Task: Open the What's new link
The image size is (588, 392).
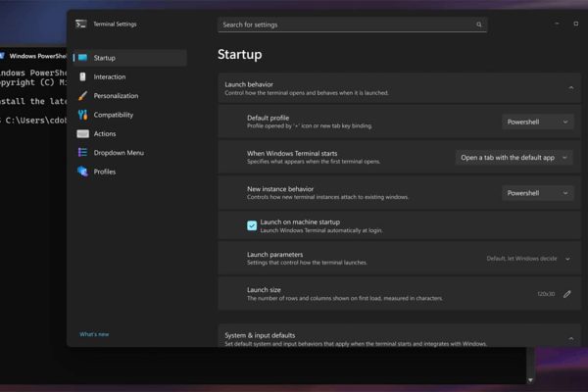Action: [x=94, y=334]
